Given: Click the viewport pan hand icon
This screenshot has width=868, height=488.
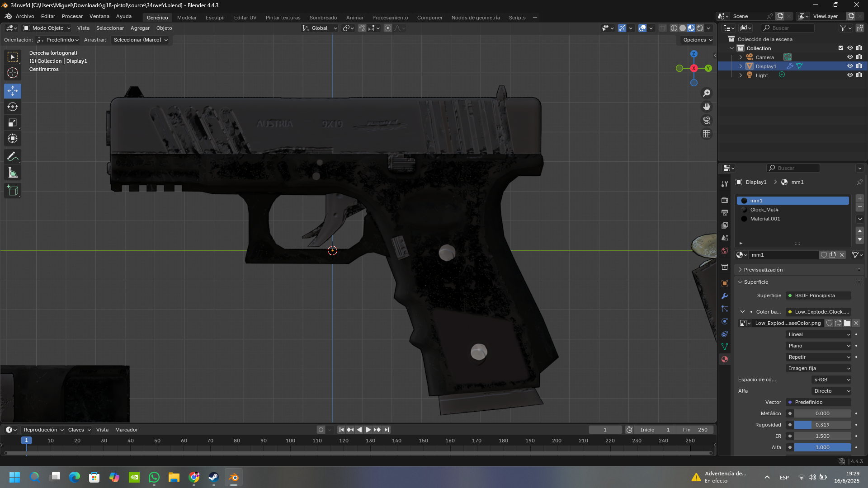Looking at the screenshot, I should [707, 107].
